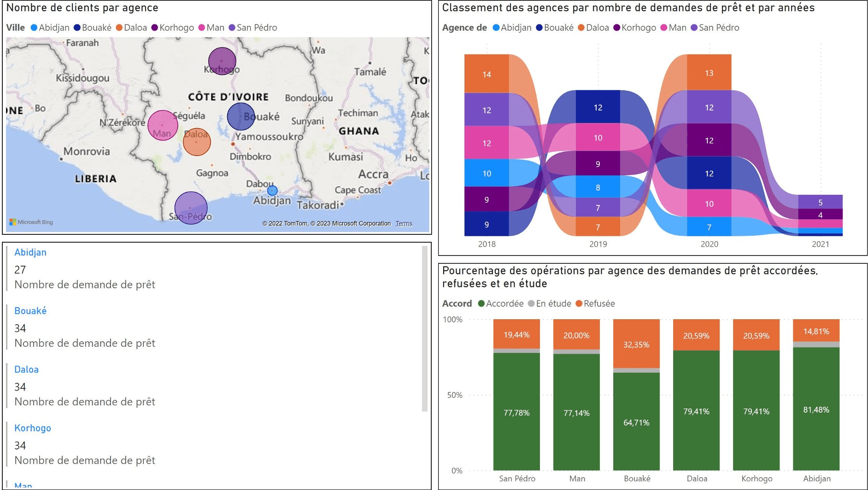Click the Korhogo bubble on the map
868x490 pixels.
tap(222, 61)
